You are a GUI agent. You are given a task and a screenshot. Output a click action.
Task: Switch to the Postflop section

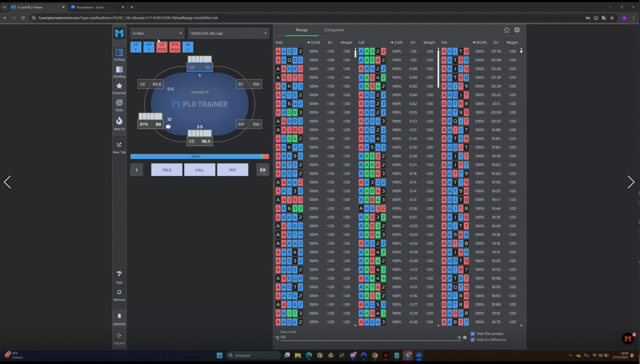(x=119, y=72)
